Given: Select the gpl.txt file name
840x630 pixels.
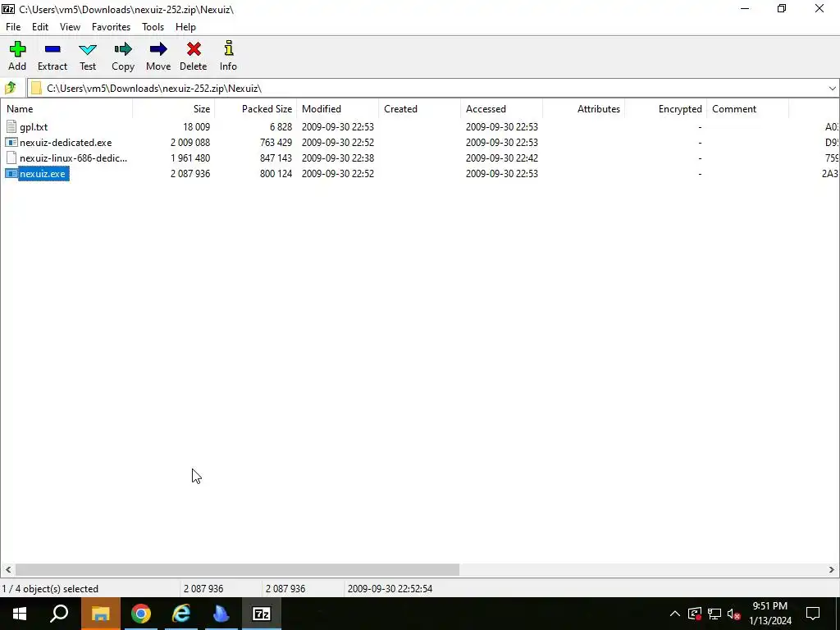Looking at the screenshot, I should click(34, 127).
